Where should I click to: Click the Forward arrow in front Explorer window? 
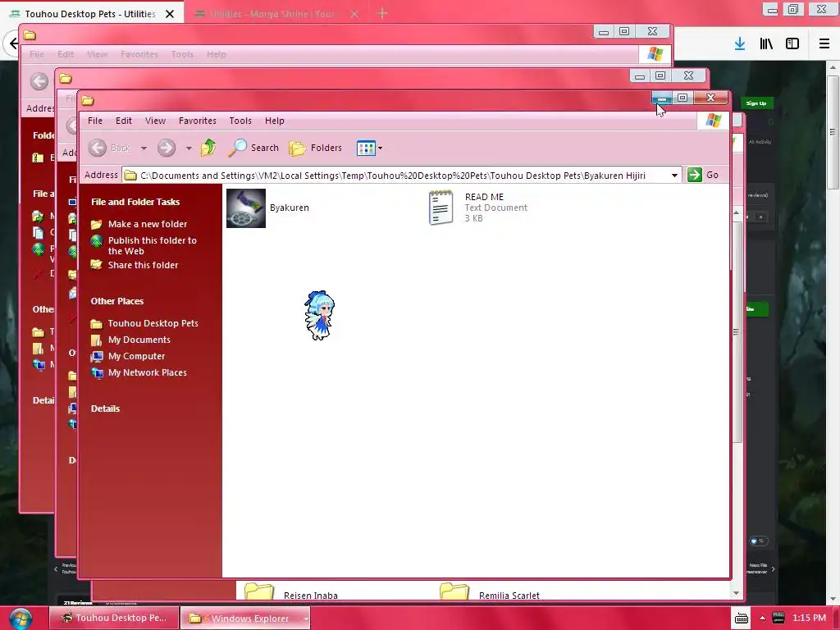167,148
